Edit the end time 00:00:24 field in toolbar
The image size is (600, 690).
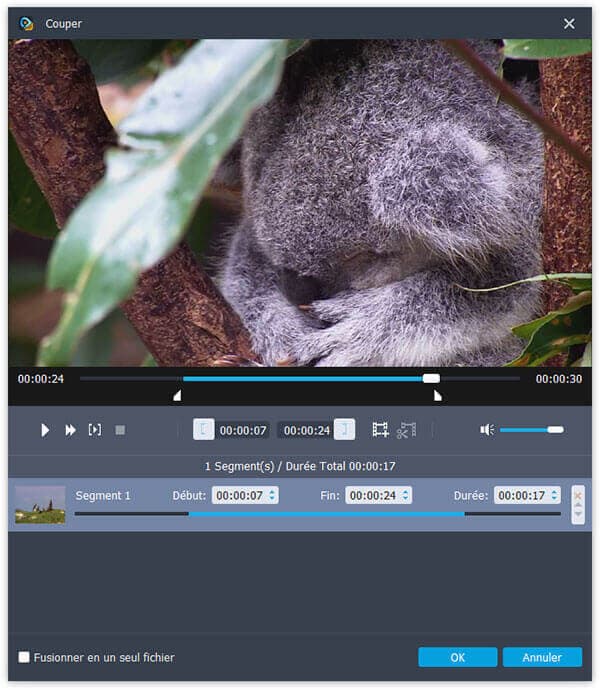pos(306,430)
